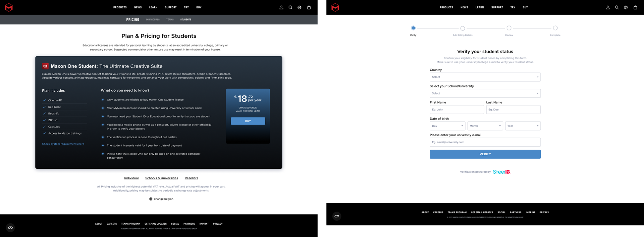Click Capsules in Plan Includes list
Image resolution: width=644 pixels, height=237 pixels.
(54, 127)
